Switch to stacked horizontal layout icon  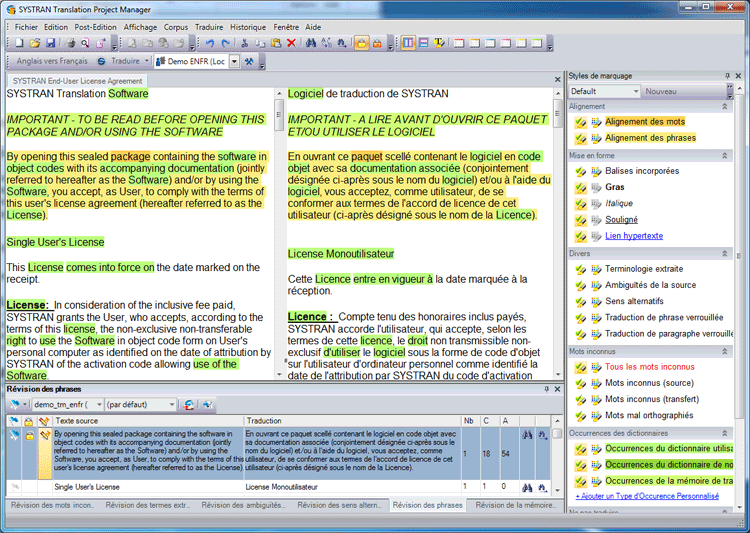(x=423, y=44)
